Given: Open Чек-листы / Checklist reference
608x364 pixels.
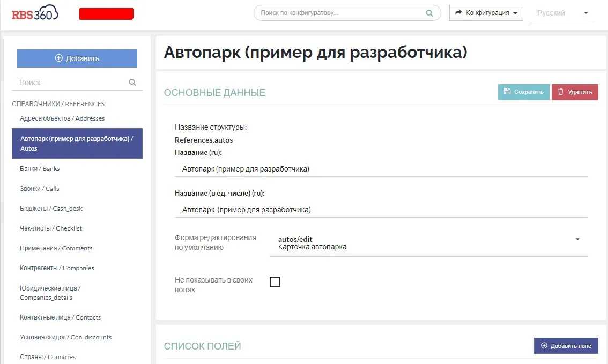Looking at the screenshot, I should pos(51,228).
